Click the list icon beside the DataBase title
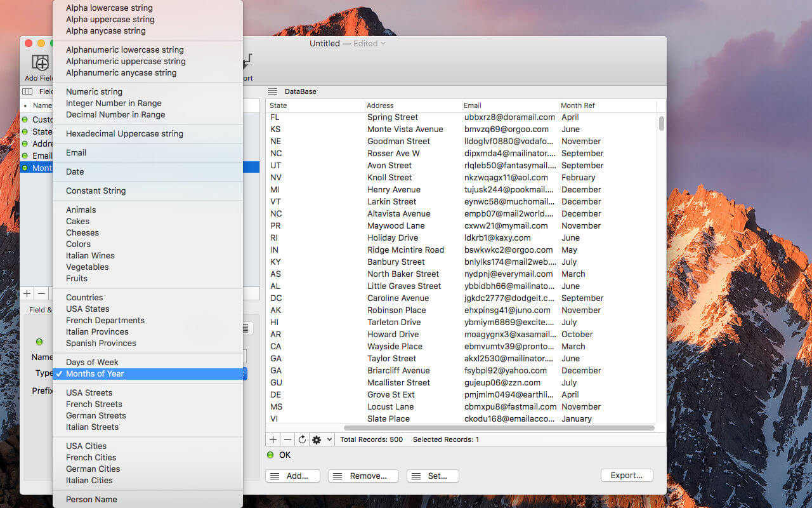Viewport: 812px width, 508px height. point(273,91)
